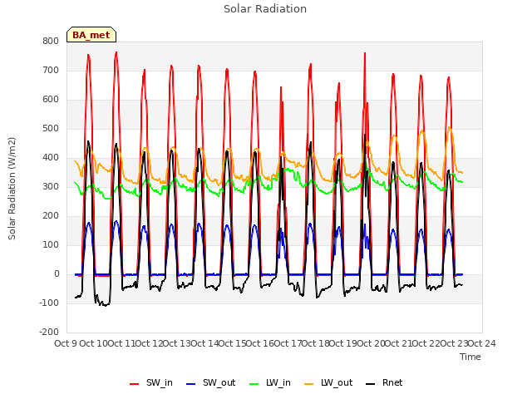Screen dimensions: 532x399
Task: Click the BA_met annotation label
Action: click(x=91, y=35)
